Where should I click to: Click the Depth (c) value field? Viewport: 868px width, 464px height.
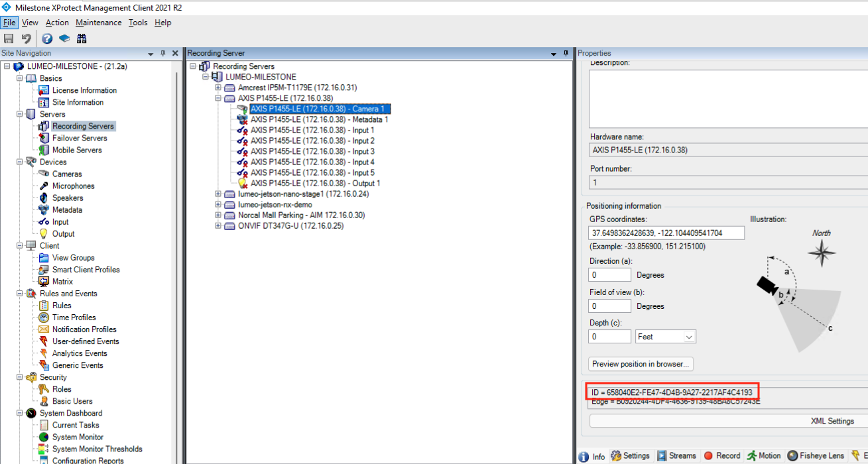pos(609,337)
